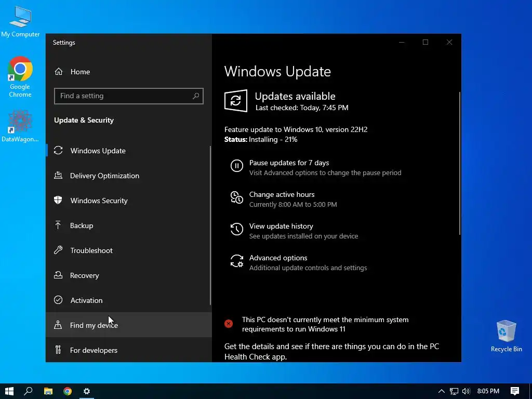
Task: Click 'Feature update to Windows 10, version 22H2'
Action: [x=296, y=129]
